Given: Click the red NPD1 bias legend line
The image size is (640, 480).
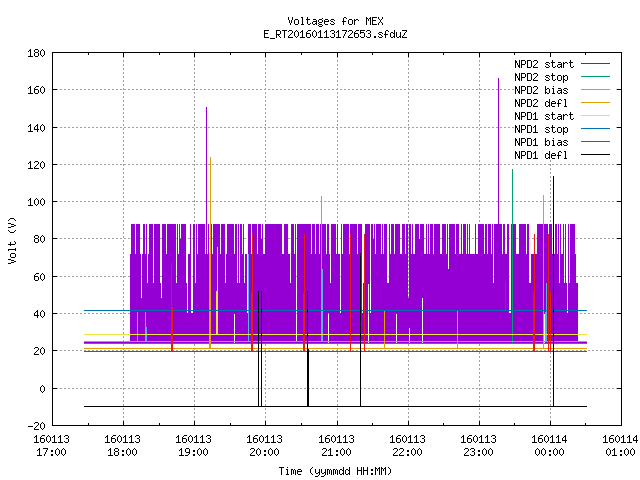Looking at the screenshot, I should click(x=595, y=142).
